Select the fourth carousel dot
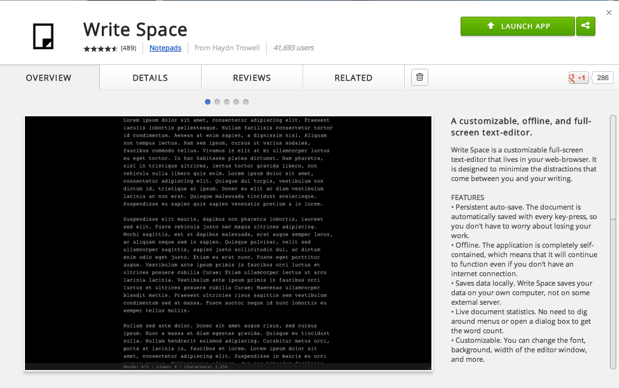Viewport: 619px width, 388px height. click(x=236, y=102)
